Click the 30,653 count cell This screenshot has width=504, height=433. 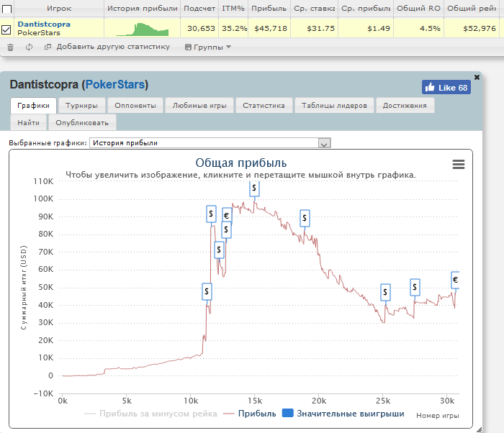click(201, 29)
